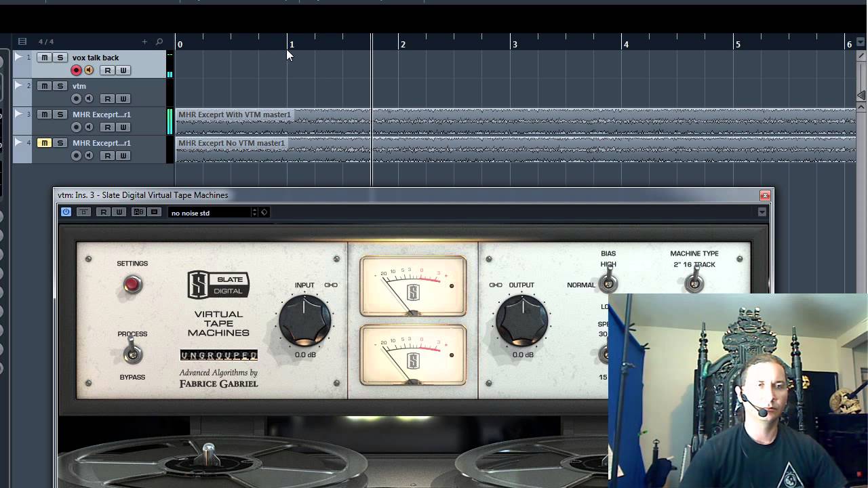Click the UNGROUPED group display
The width and height of the screenshot is (868, 488).
point(218,355)
